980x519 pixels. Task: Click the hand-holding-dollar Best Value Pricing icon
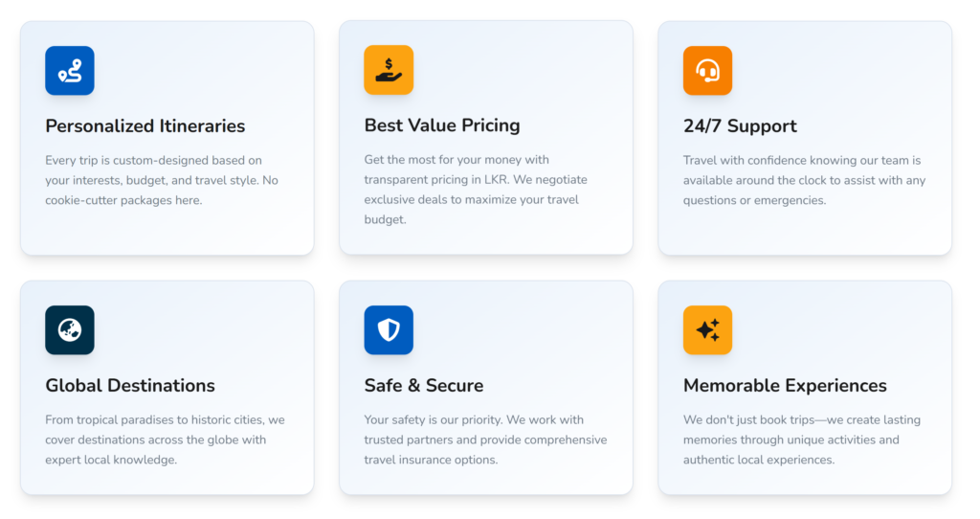[x=389, y=70]
